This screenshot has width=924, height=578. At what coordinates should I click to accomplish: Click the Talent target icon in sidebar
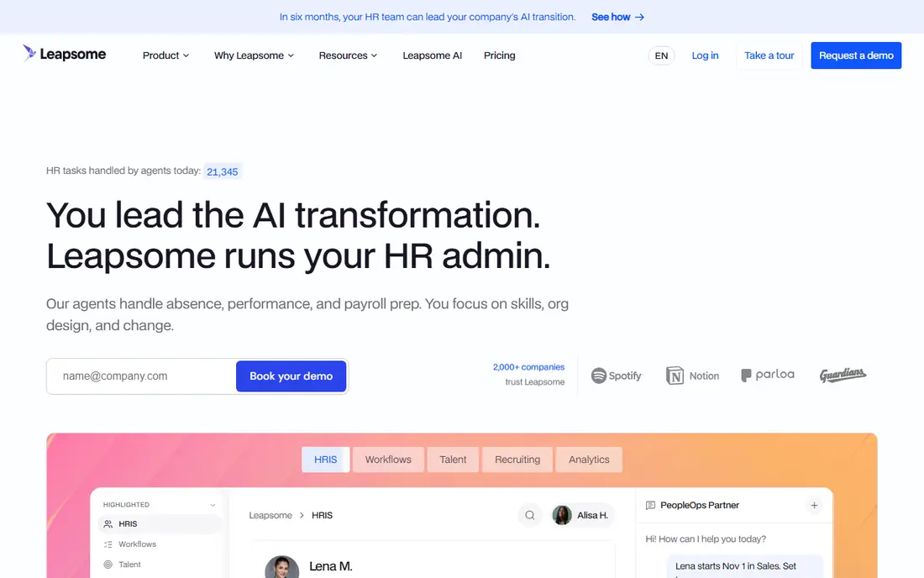point(108,565)
